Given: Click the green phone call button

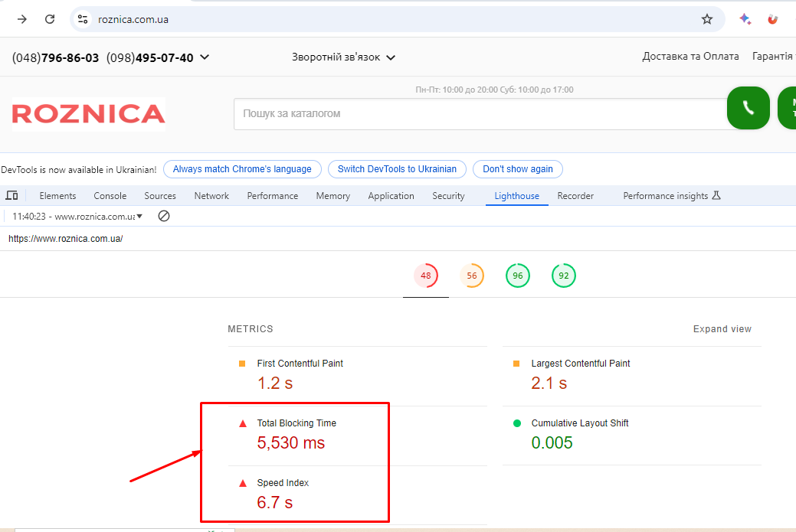Looking at the screenshot, I should (x=748, y=108).
